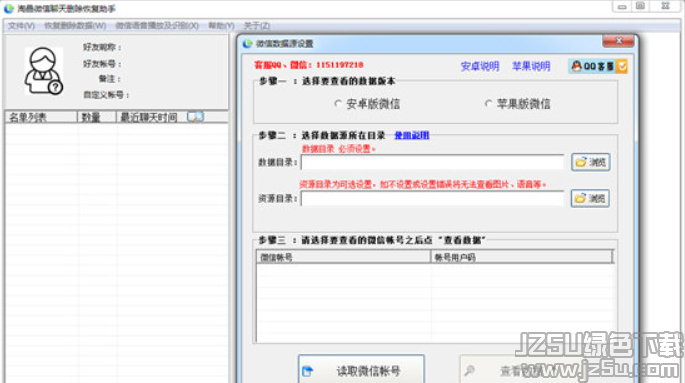Open the 苹果说明 link
The width and height of the screenshot is (685, 383).
point(531,66)
